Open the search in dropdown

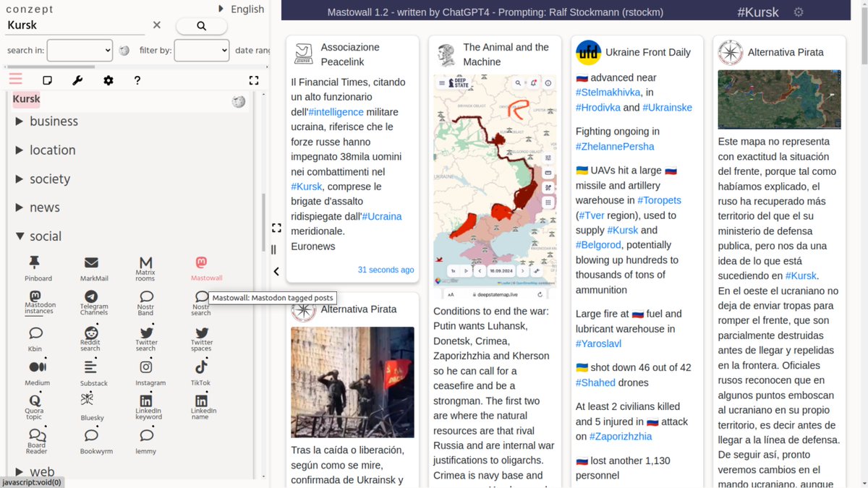80,50
